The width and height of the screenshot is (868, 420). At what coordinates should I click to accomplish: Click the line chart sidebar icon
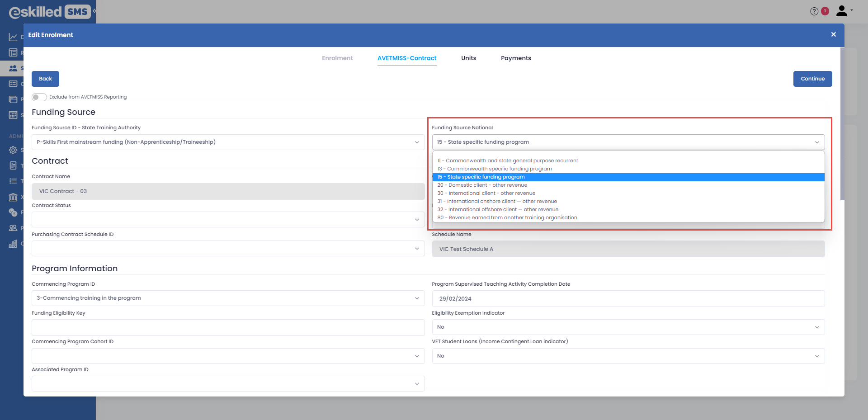point(13,37)
